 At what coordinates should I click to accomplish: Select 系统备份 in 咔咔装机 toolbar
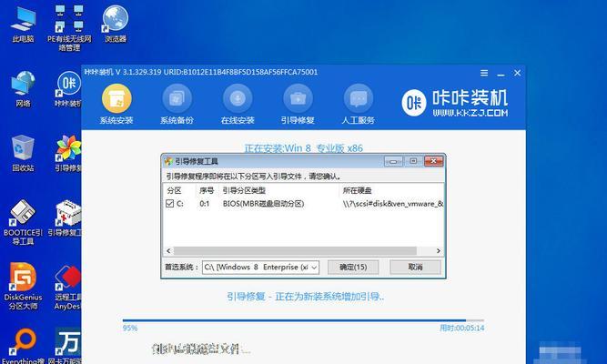point(177,105)
